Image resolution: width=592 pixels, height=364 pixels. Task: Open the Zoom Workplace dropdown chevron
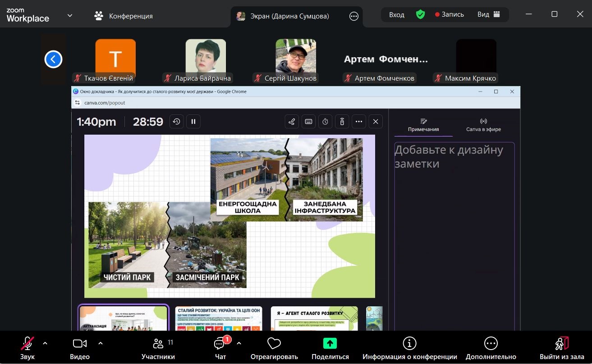[70, 15]
